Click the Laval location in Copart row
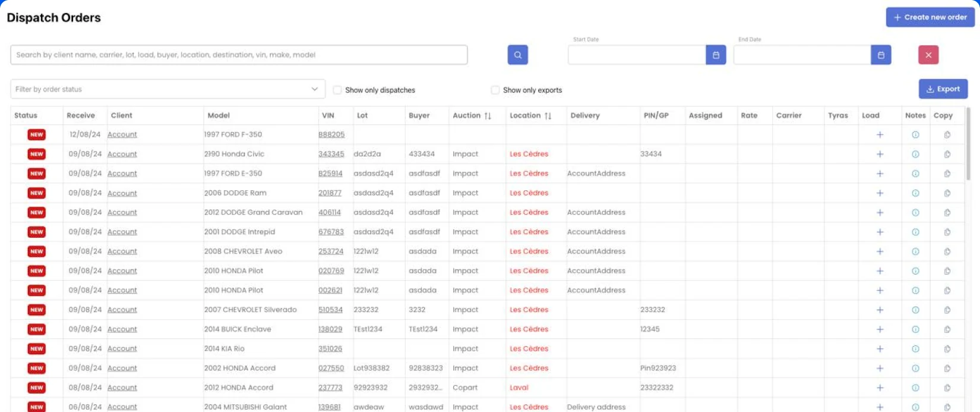This screenshot has height=412, width=980. [x=519, y=388]
